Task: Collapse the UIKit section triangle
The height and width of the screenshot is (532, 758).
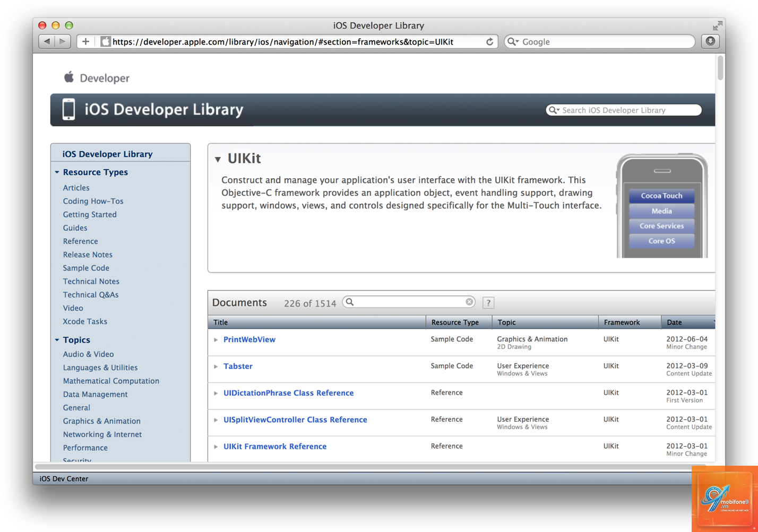Action: click(x=218, y=159)
